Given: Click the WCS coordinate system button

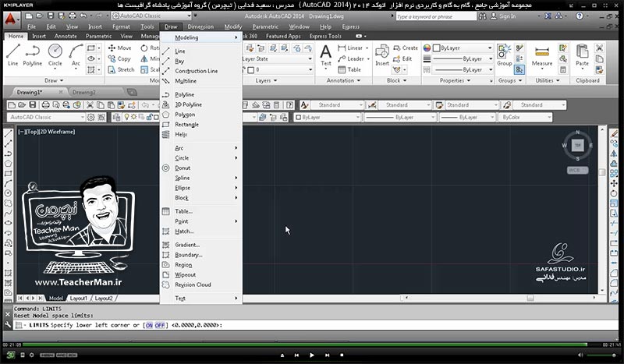Looking at the screenshot, I should (x=577, y=170).
